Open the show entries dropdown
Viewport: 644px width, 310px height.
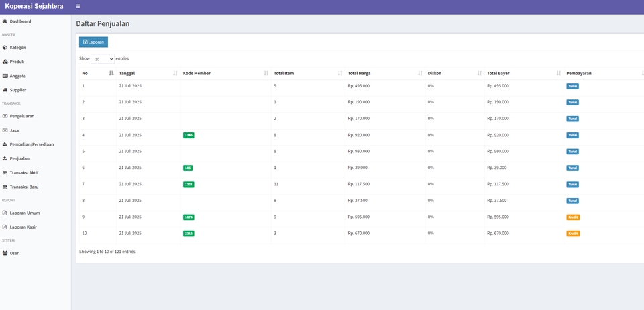click(x=103, y=59)
